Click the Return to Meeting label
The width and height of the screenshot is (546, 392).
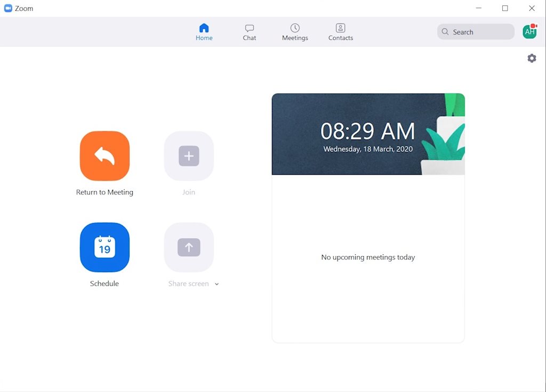[105, 192]
